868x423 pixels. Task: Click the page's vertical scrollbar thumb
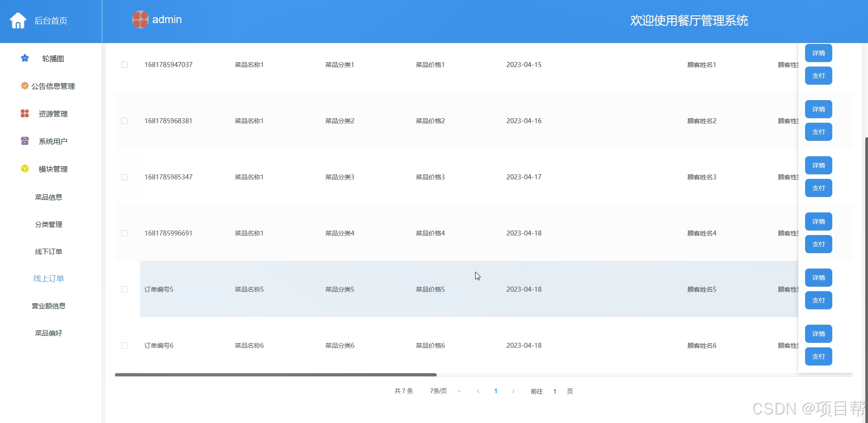pos(866,279)
